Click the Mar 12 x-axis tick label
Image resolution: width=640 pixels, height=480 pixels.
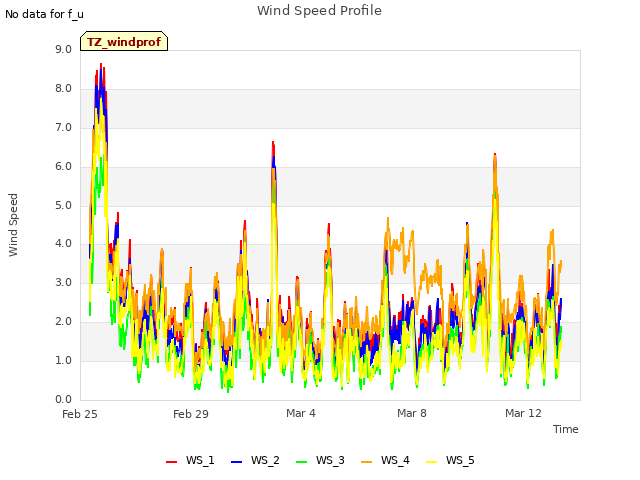pyautogui.click(x=523, y=413)
